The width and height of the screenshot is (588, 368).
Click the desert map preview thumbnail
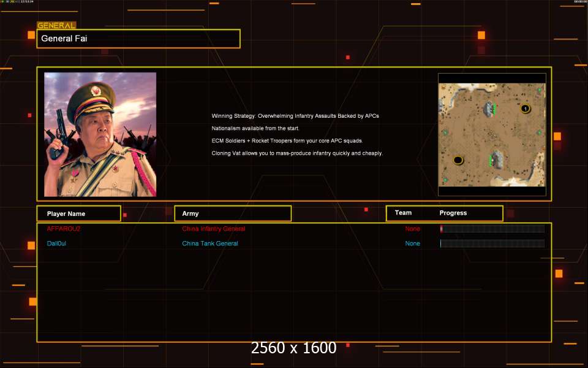(x=492, y=134)
